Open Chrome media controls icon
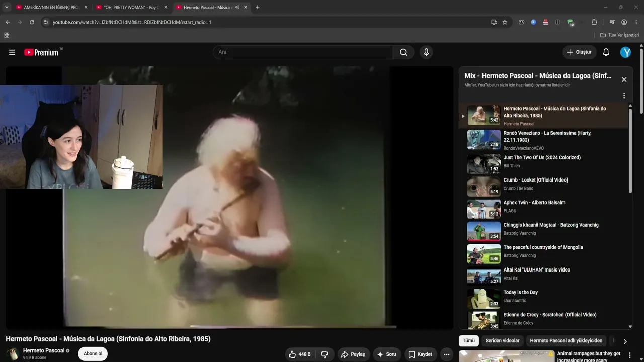Image resolution: width=644 pixels, height=362 pixels. point(612,22)
